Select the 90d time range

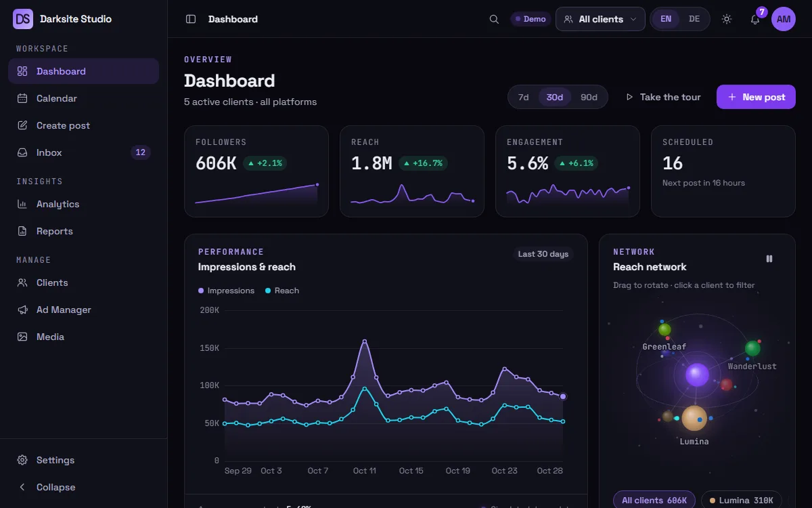[589, 97]
